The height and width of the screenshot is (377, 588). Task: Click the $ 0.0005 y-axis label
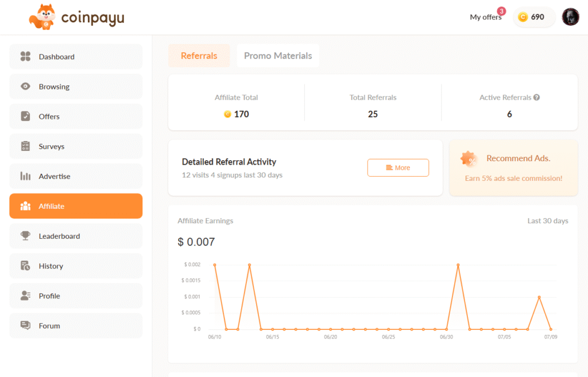coord(191,313)
